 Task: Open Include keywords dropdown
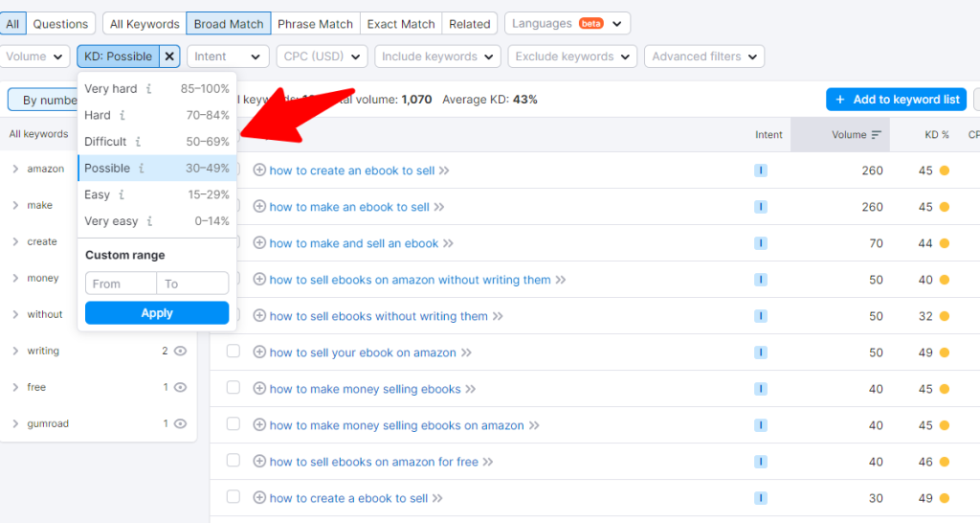point(437,57)
